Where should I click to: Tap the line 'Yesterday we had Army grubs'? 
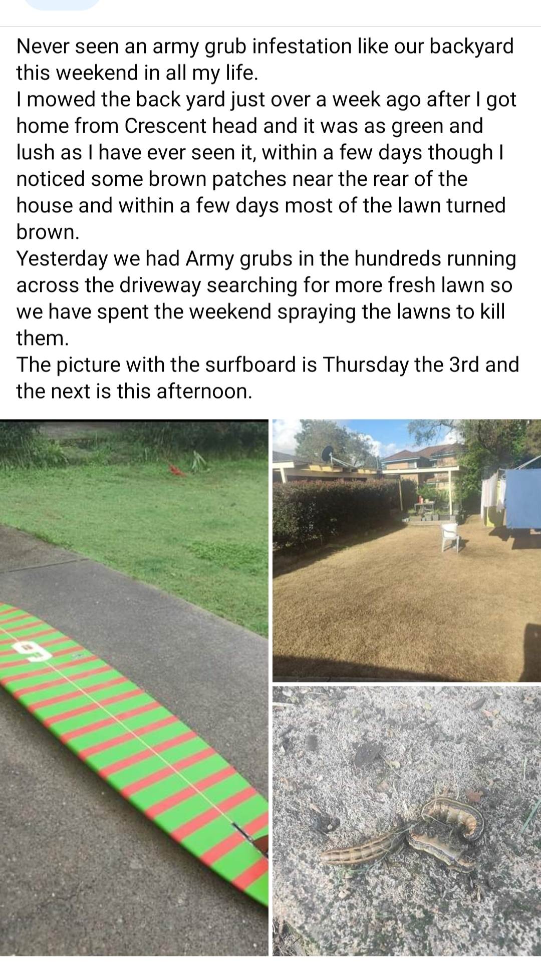tap(266, 258)
